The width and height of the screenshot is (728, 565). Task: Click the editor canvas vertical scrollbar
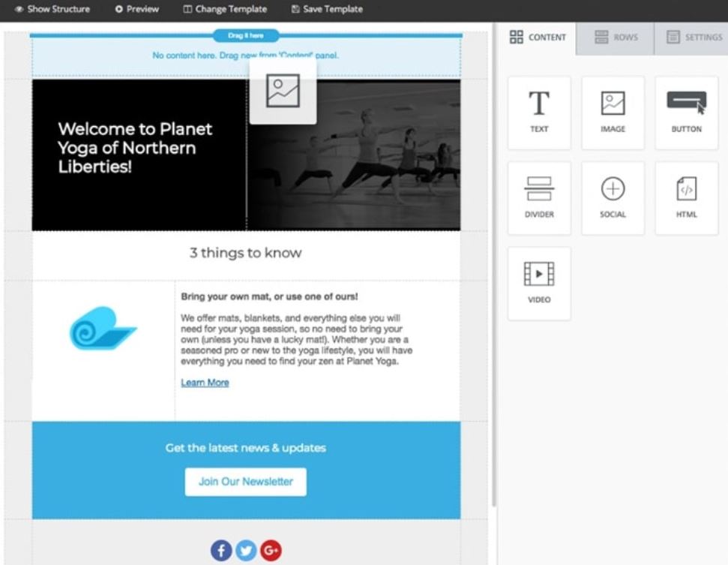click(494, 265)
